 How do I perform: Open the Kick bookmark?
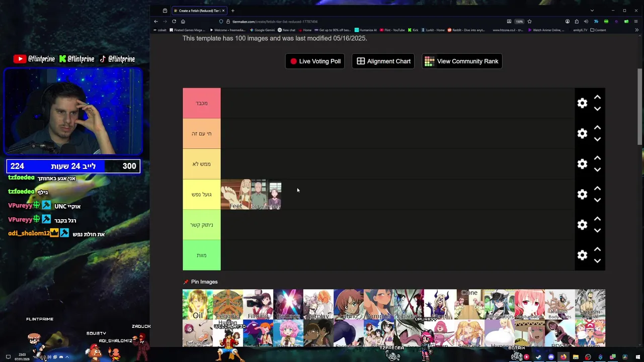tap(414, 30)
